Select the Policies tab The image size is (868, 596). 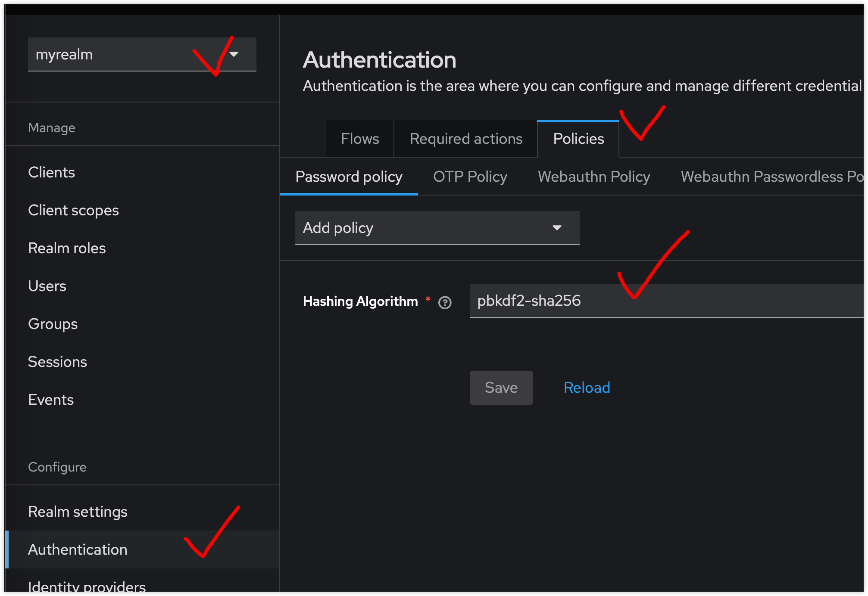click(x=578, y=139)
